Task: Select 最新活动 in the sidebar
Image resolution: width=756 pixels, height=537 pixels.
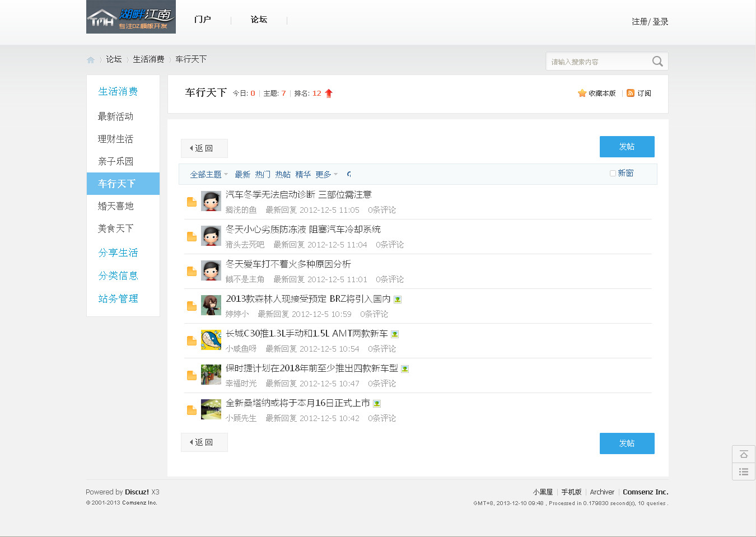Action: tap(116, 116)
